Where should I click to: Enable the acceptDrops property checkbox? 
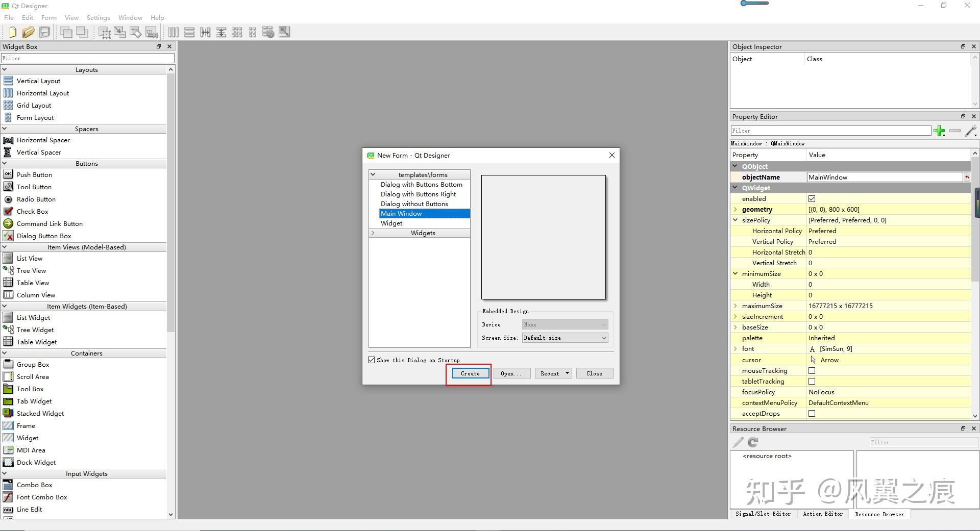[x=812, y=414]
